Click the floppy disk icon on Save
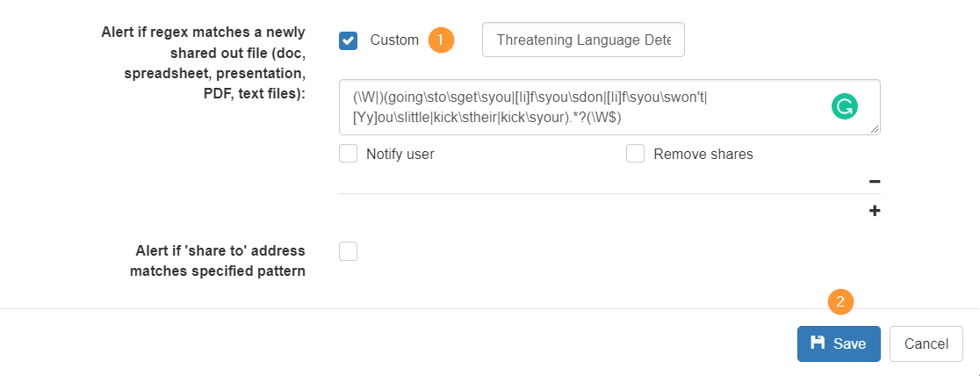The image size is (980, 376). tap(817, 343)
